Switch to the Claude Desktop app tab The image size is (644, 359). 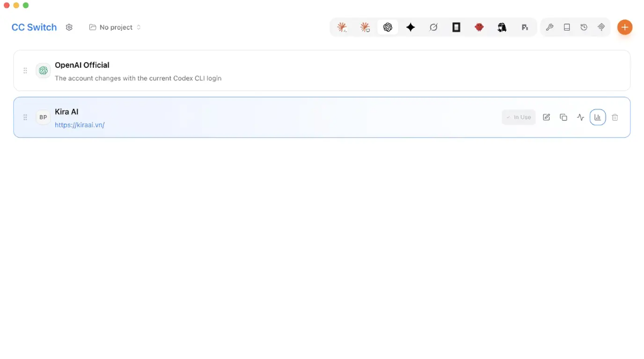point(365,27)
